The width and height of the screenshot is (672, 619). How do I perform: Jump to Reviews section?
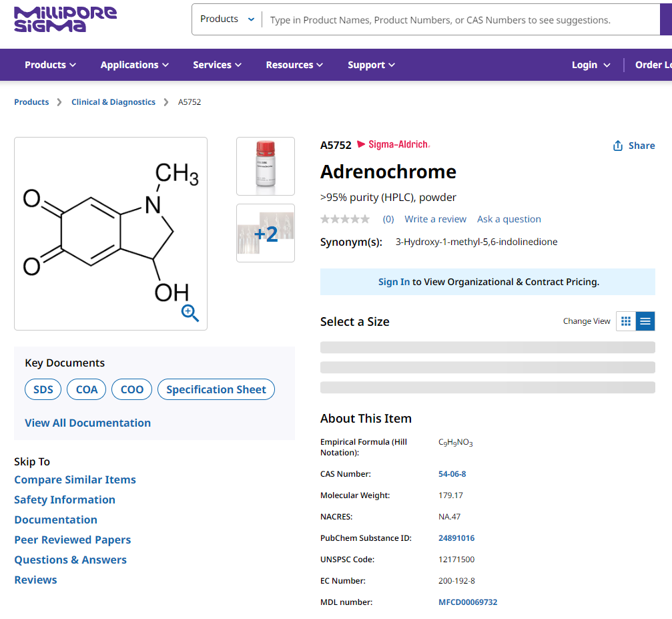coord(35,580)
